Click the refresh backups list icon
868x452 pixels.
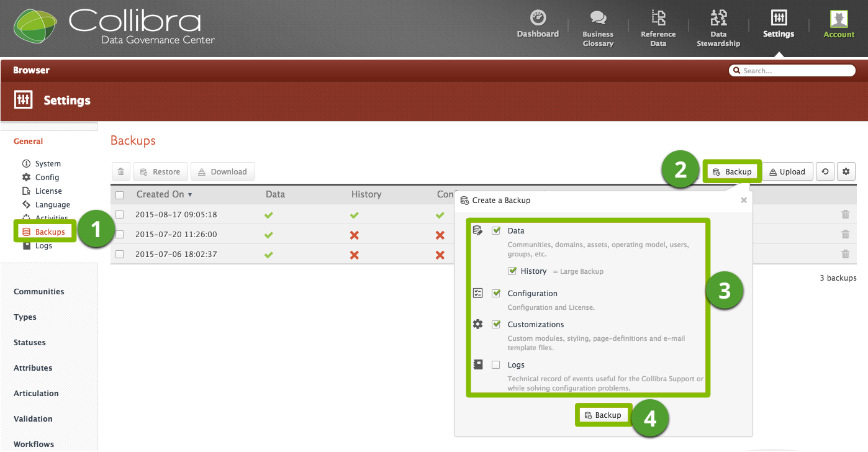coord(825,172)
